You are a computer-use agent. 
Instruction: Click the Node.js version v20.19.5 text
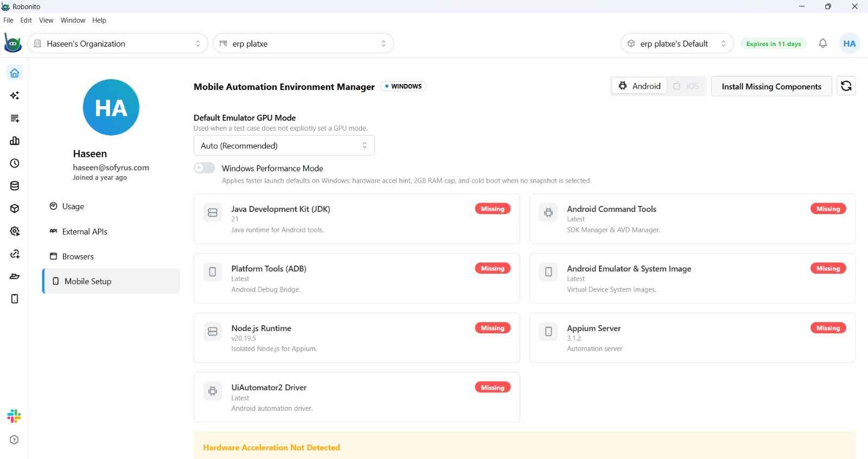pyautogui.click(x=244, y=338)
